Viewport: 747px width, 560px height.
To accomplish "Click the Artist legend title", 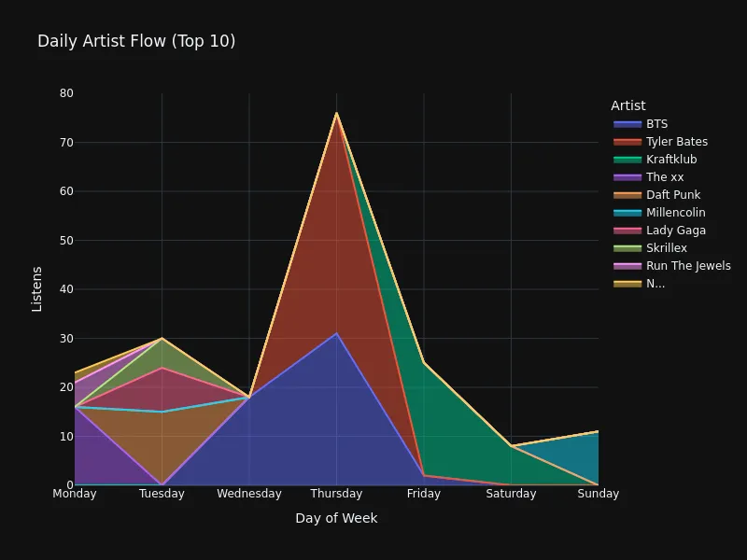I will pyautogui.click(x=627, y=105).
